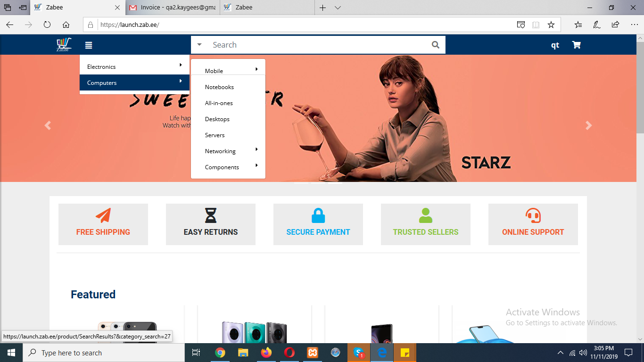Expand the Computers submenu arrow
The image size is (644, 362).
coord(181,81)
